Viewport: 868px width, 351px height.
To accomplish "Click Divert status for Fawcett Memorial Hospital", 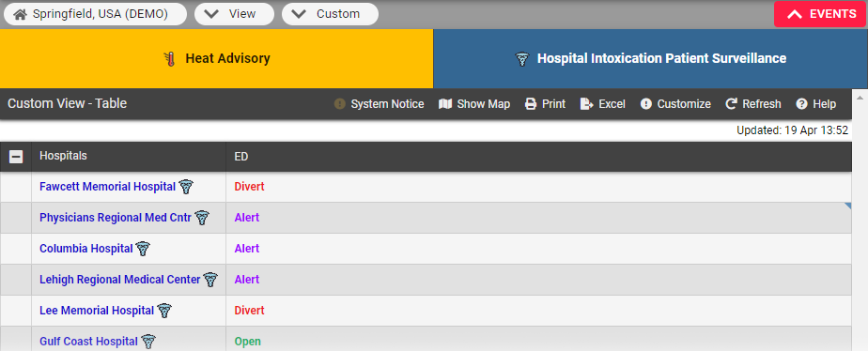I will click(249, 187).
